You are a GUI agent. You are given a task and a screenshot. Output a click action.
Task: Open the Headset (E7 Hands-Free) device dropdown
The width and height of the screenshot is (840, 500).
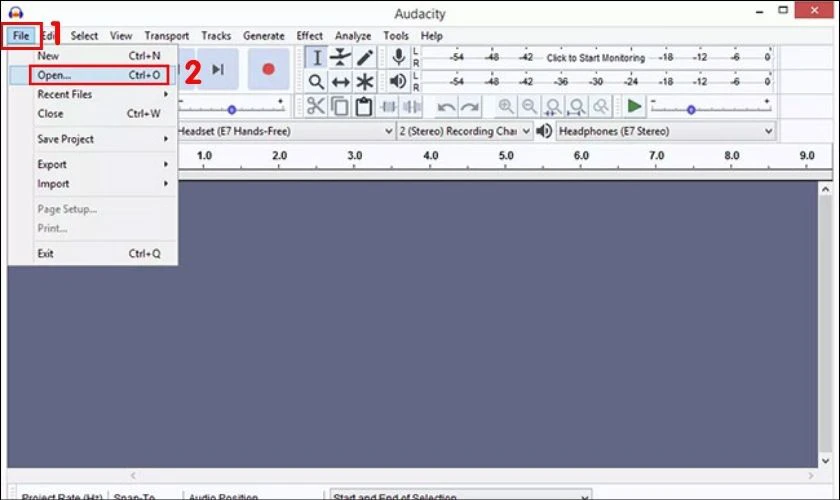tap(285, 131)
